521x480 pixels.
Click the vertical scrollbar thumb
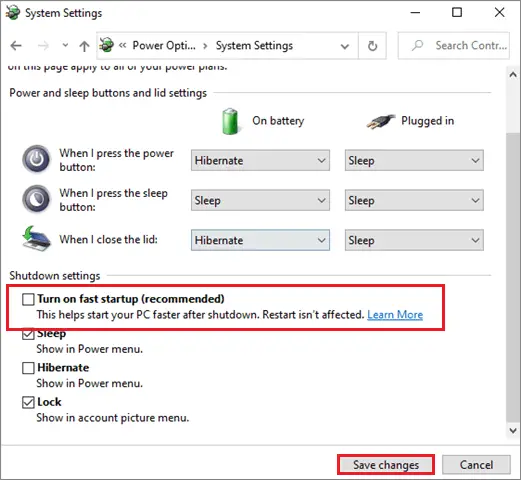[513, 277]
